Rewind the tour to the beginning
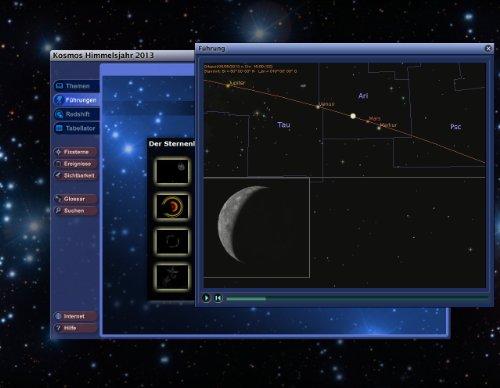The height and width of the screenshot is (388, 500). tap(218, 298)
